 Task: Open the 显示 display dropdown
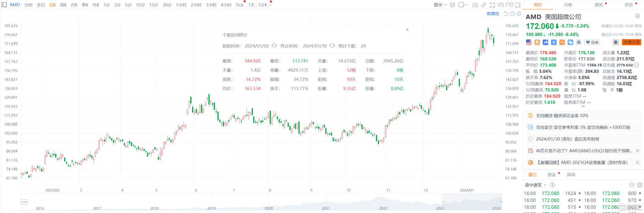click(440, 5)
